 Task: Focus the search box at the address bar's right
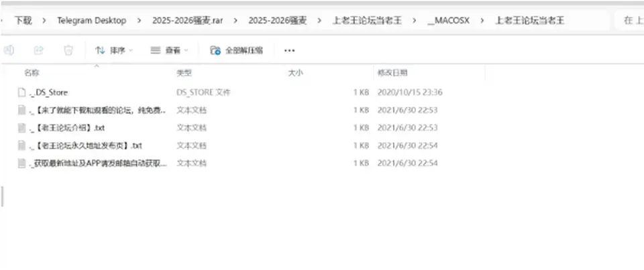[x=629, y=21]
